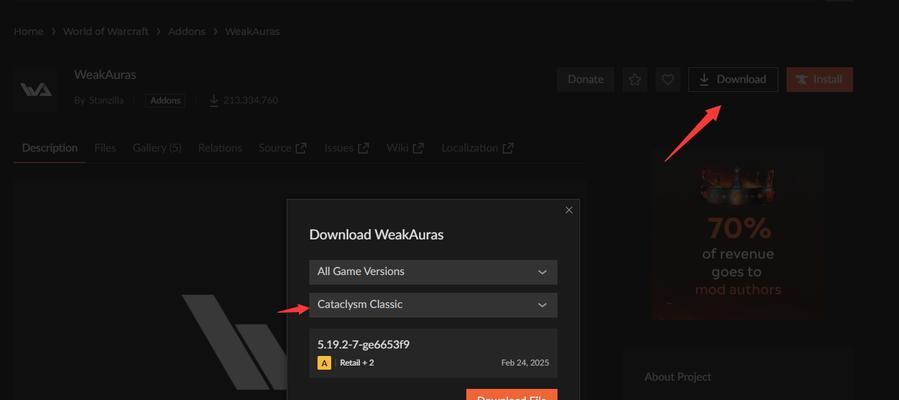The image size is (899, 400).
Task: Go to the Addons breadcrumb link
Action: coord(186,32)
